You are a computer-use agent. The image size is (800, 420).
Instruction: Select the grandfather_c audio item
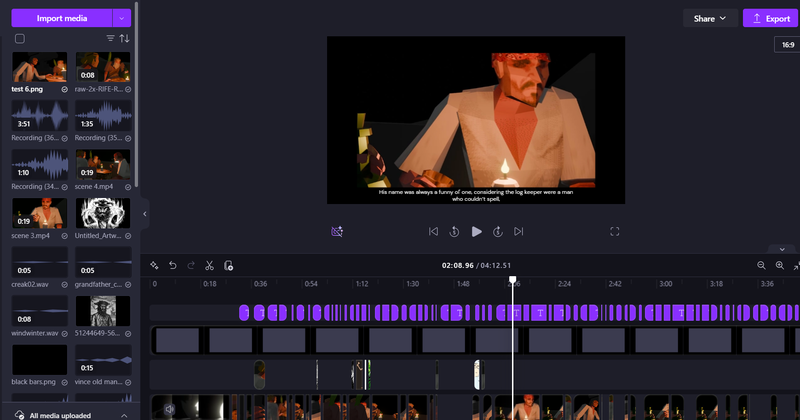[103, 262]
